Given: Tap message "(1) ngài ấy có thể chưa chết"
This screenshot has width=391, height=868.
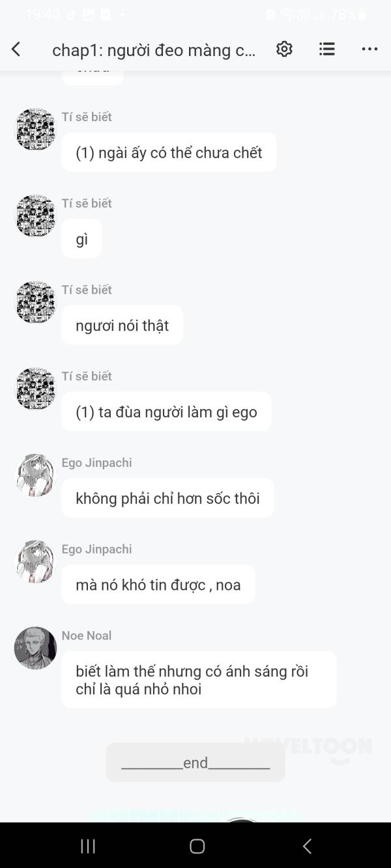Looking at the screenshot, I should (169, 152).
